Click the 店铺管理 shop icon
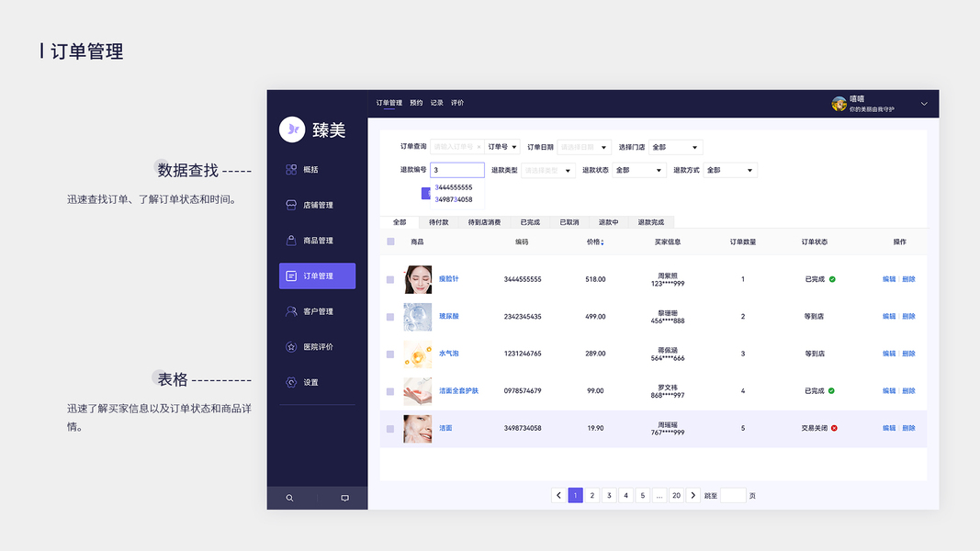Viewport: 980px width, 551px height. coord(291,205)
